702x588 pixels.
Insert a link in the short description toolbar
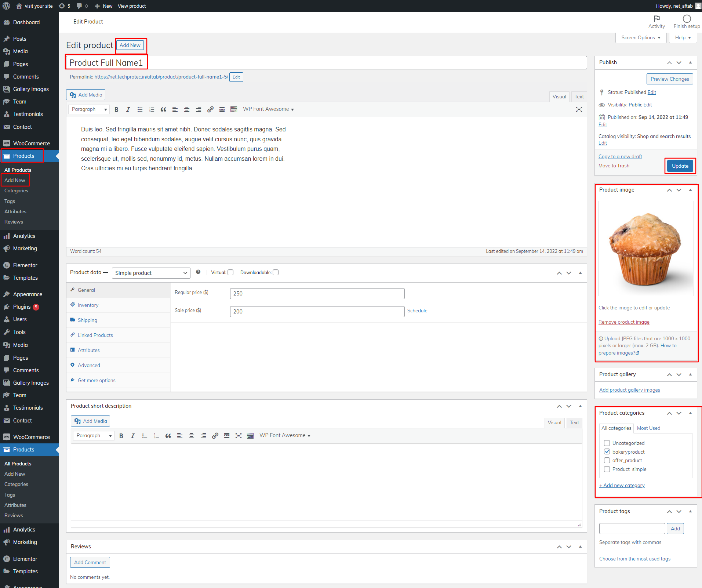click(x=215, y=436)
